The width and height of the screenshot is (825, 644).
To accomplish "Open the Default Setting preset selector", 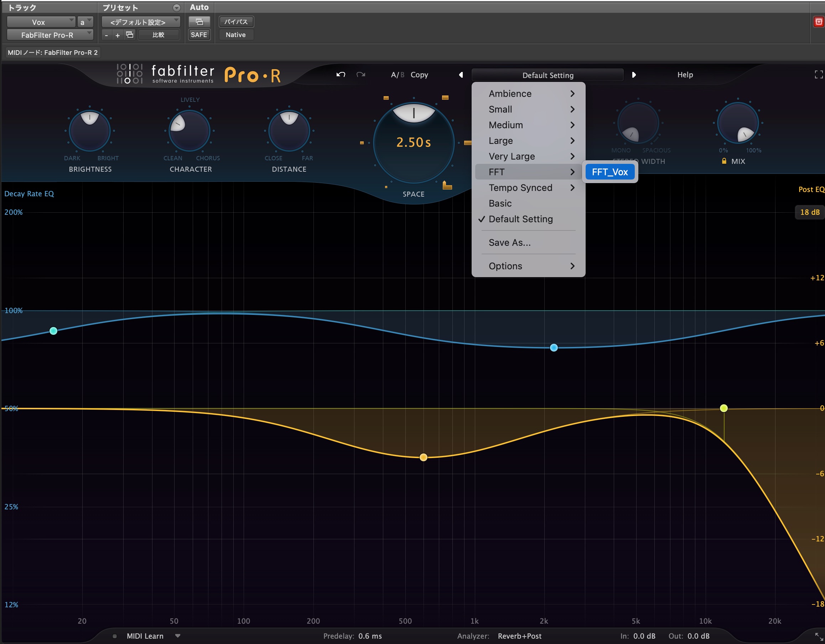I will click(x=548, y=75).
